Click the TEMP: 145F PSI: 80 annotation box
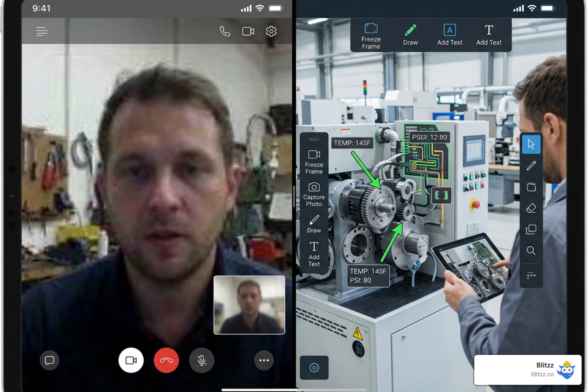 (x=368, y=276)
